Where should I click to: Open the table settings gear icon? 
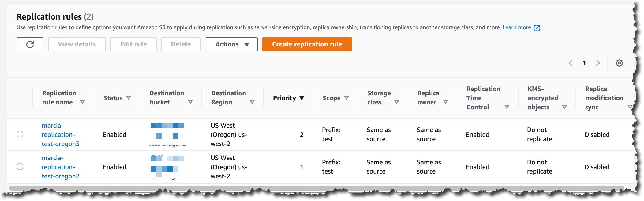click(x=619, y=63)
